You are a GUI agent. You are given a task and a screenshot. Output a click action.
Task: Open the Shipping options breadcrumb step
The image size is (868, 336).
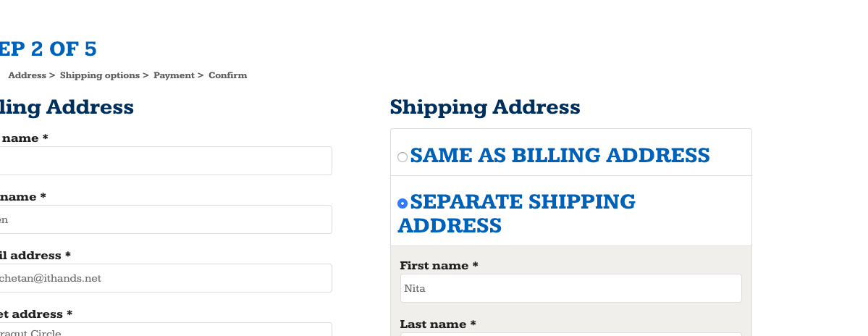pos(100,75)
